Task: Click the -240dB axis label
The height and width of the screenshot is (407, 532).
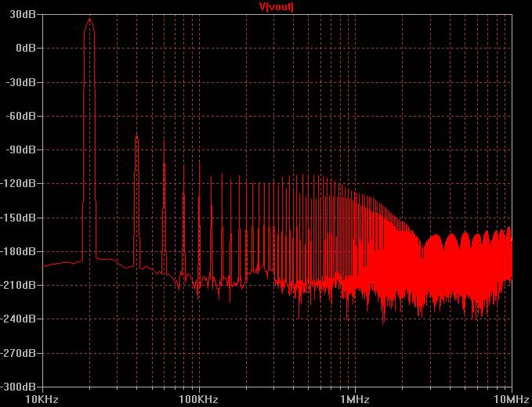Action: (x=18, y=319)
